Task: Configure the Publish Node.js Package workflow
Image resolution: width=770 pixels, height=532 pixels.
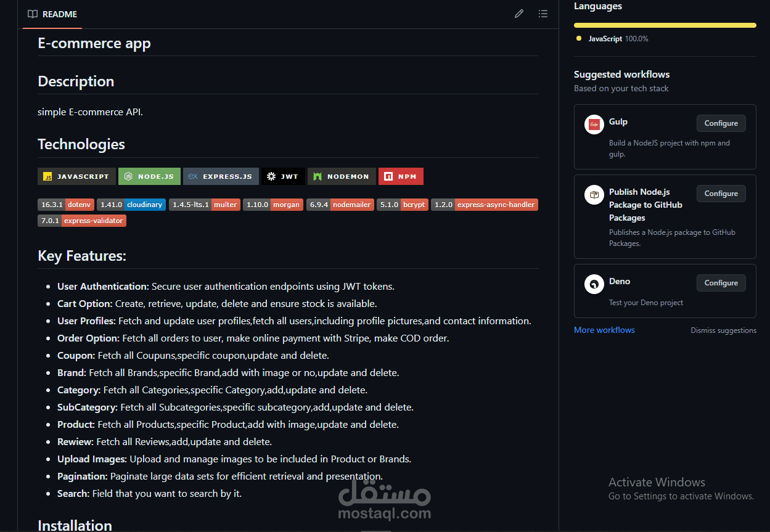Action: pos(721,194)
